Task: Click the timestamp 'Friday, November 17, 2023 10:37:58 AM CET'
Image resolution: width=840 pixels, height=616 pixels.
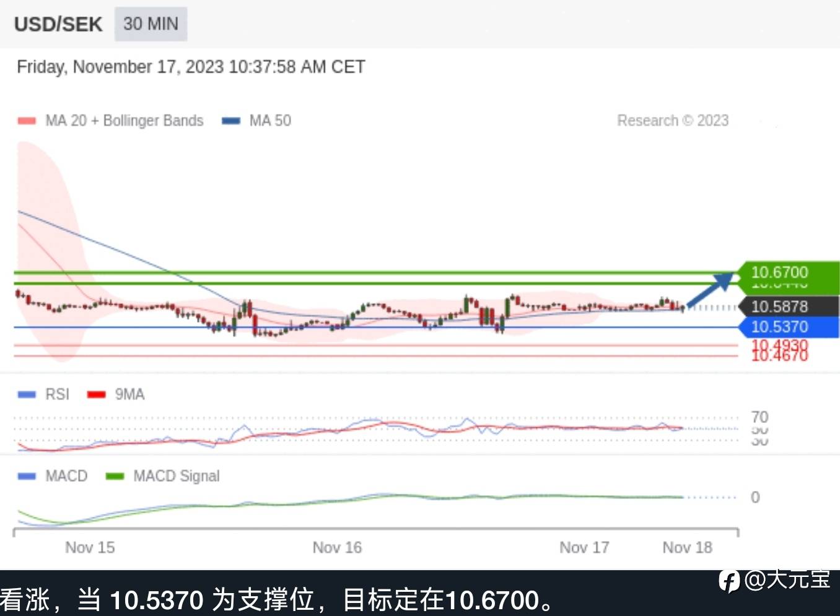Action: pos(191,67)
